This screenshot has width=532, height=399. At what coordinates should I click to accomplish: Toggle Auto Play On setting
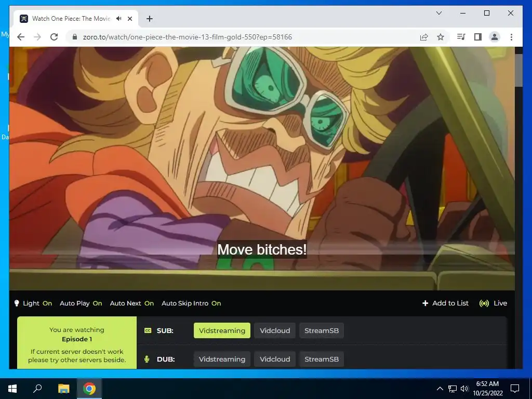81,303
